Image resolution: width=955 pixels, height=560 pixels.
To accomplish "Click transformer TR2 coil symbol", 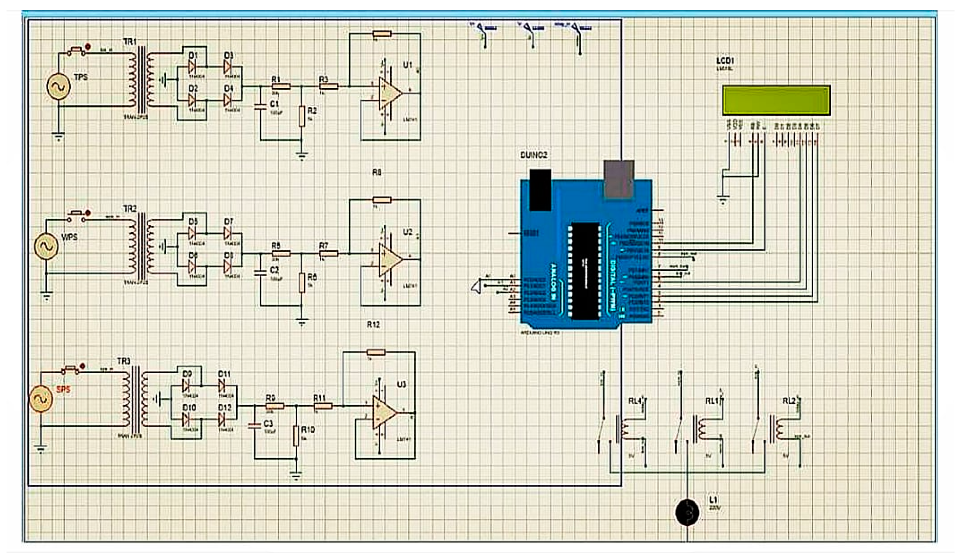I will 142,247.
